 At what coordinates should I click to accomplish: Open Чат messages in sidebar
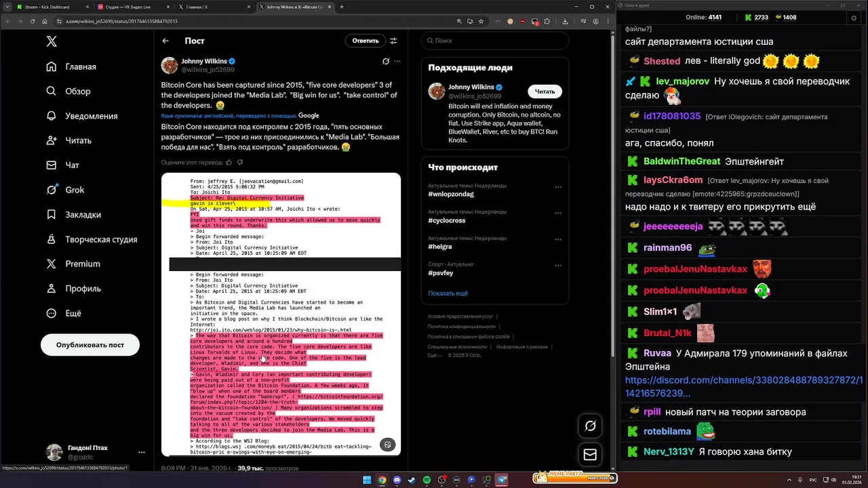tap(62, 165)
